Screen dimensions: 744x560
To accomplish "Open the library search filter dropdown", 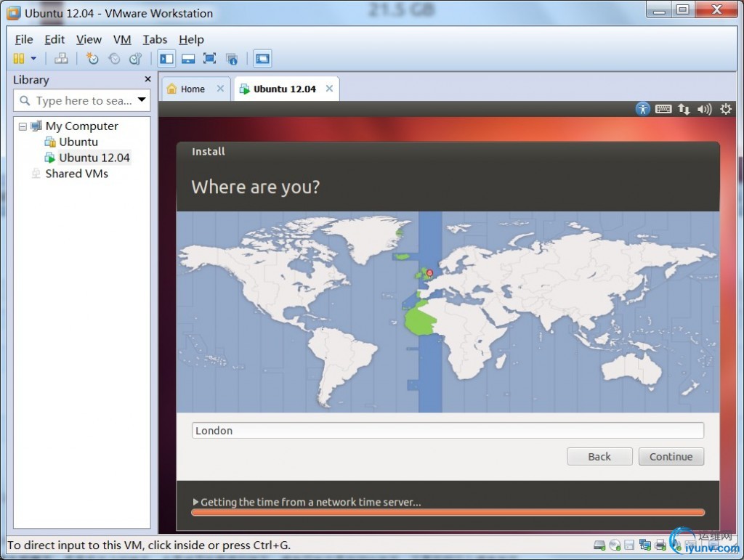I will tap(142, 100).
